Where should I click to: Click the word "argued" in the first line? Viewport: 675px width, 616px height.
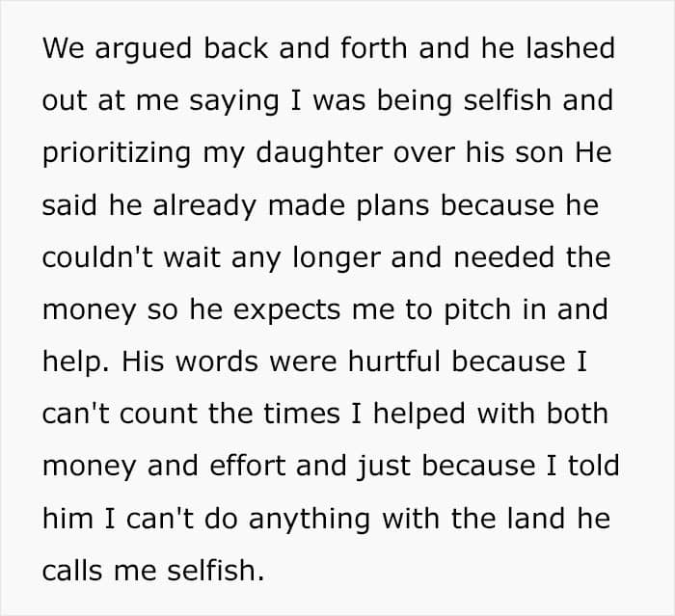[x=143, y=48]
